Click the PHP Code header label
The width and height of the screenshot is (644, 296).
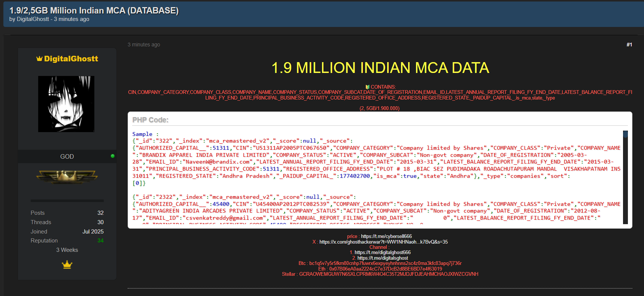coord(151,120)
